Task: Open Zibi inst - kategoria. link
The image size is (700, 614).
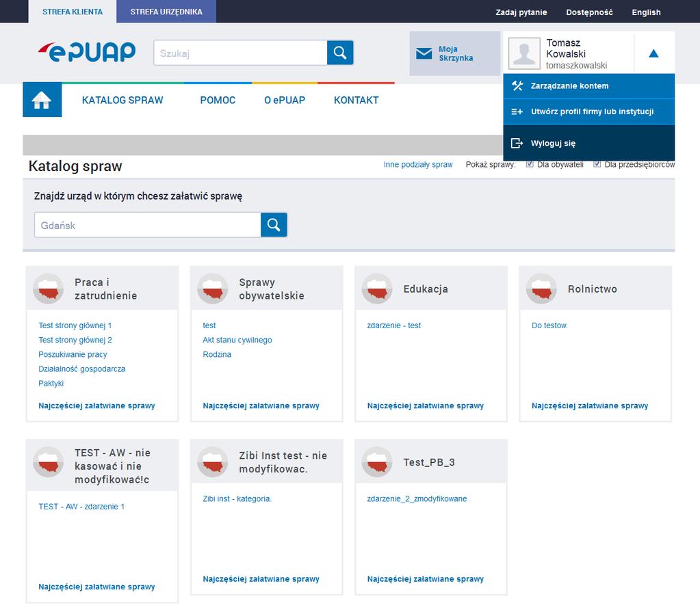Action: pyautogui.click(x=237, y=499)
